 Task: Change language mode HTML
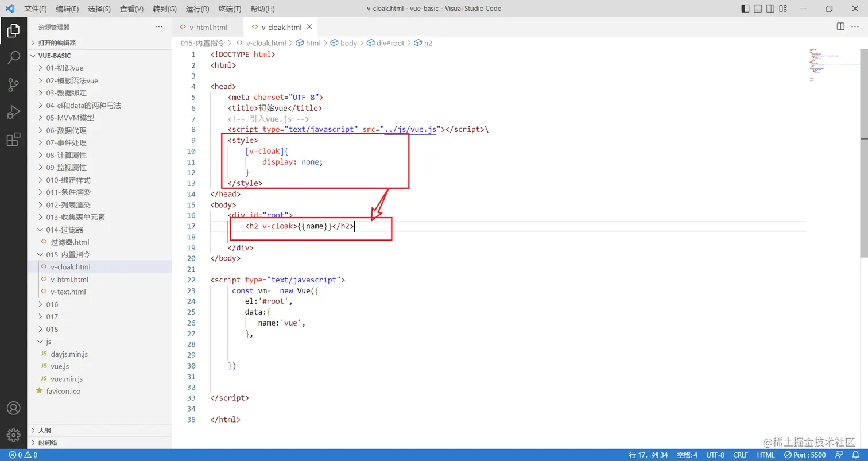coord(766,455)
